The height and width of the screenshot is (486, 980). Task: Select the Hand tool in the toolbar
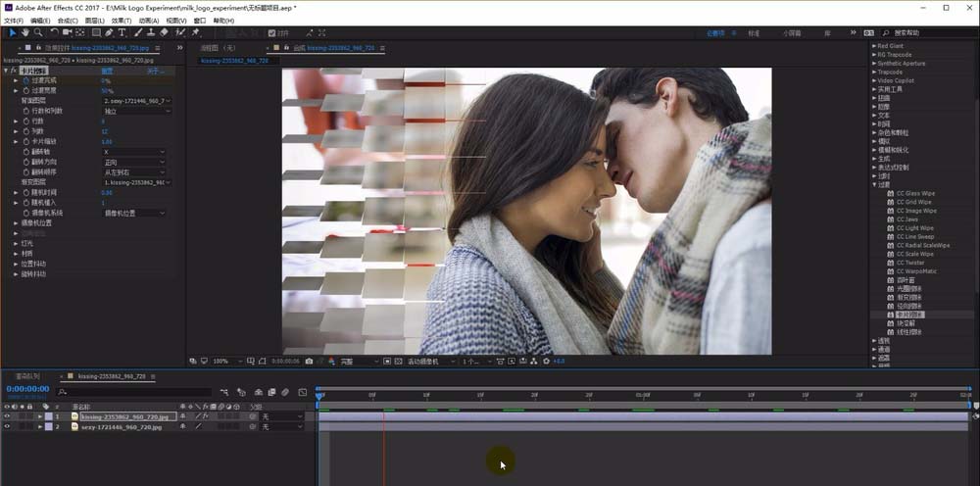click(x=25, y=32)
